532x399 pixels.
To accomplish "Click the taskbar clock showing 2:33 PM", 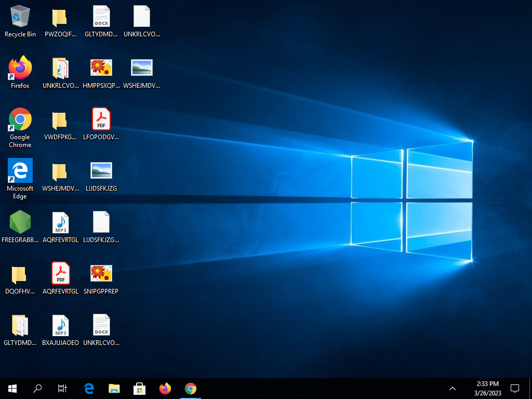I will point(487,388).
